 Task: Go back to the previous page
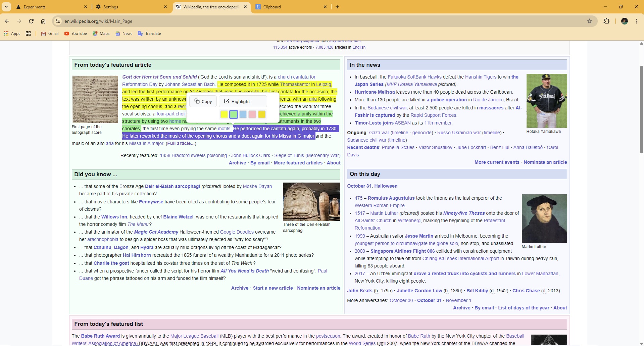pos(7,21)
